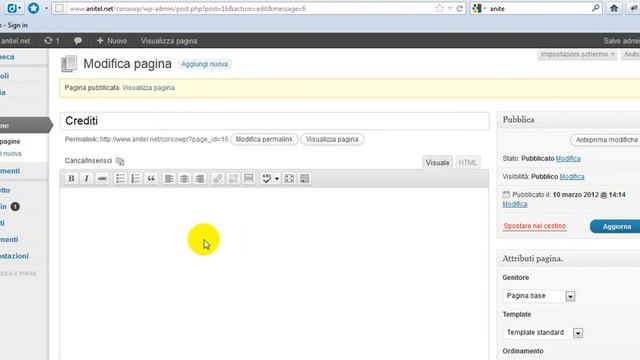Open Visualizza pagina in the admin bar
The image size is (640, 360).
point(169,41)
